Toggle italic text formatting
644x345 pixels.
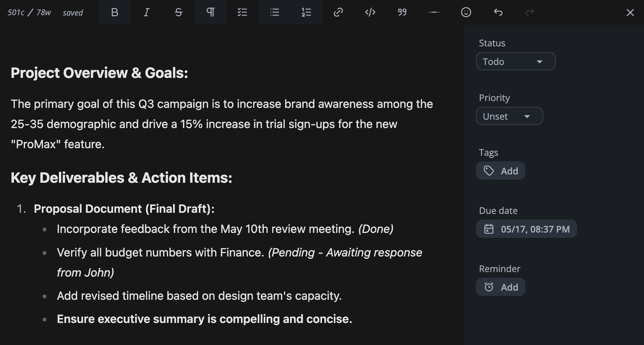click(146, 13)
